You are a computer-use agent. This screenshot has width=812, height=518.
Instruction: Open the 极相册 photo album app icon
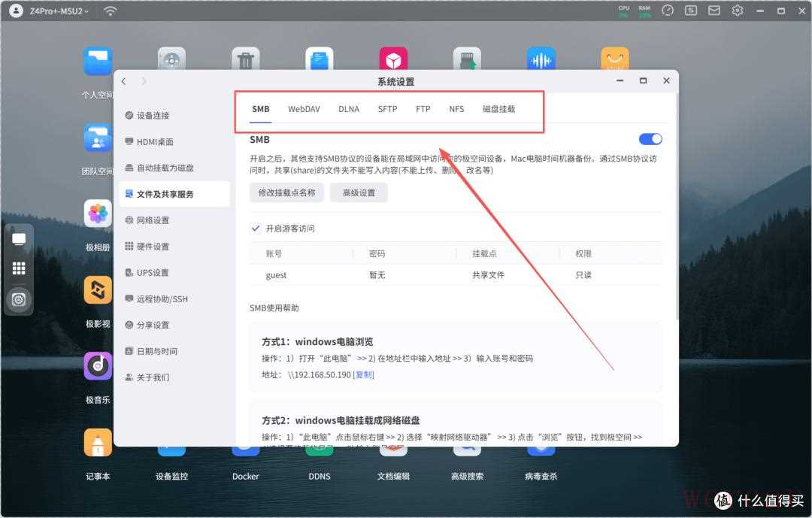pos(98,214)
